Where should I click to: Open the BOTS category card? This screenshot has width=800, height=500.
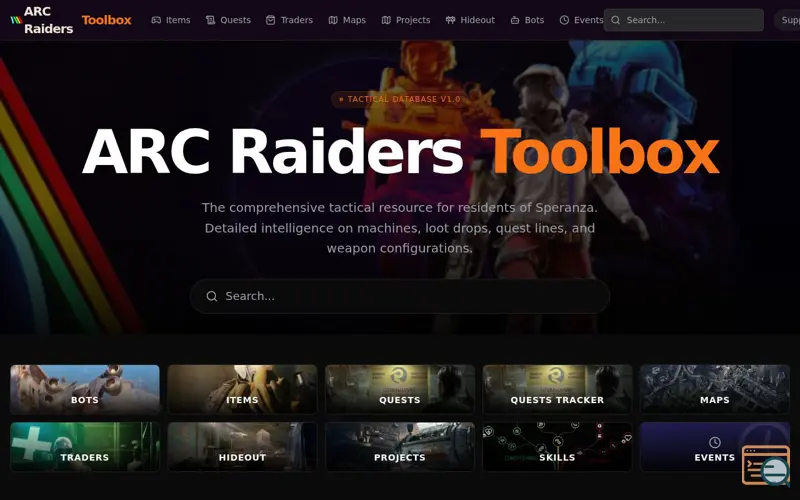coord(85,389)
